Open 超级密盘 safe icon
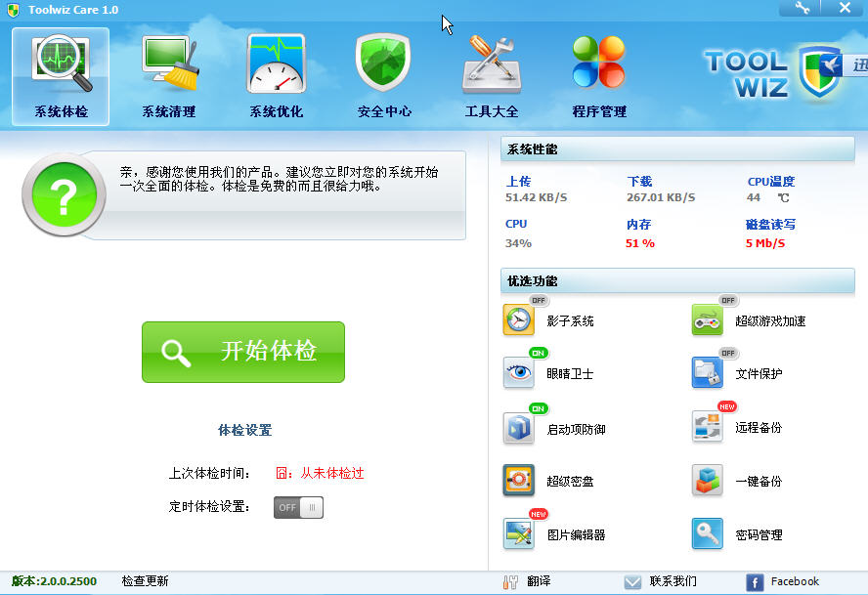 tap(519, 480)
